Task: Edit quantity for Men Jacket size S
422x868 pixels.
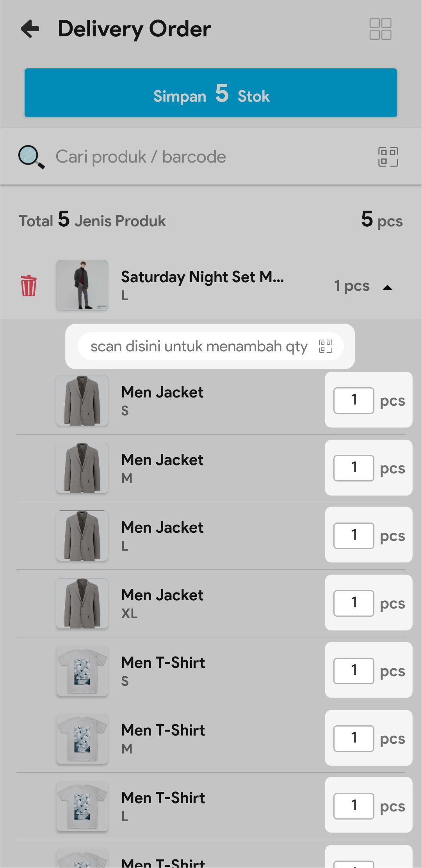Action: pos(354,400)
